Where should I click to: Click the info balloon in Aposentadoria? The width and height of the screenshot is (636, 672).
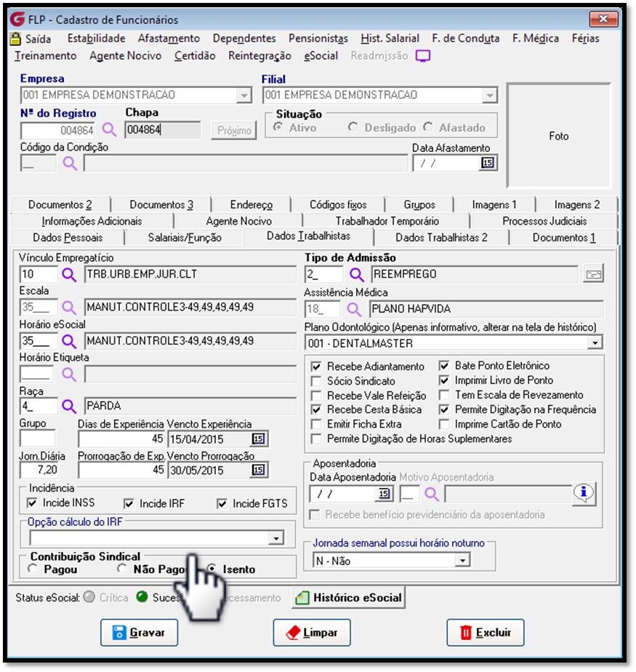click(x=584, y=494)
